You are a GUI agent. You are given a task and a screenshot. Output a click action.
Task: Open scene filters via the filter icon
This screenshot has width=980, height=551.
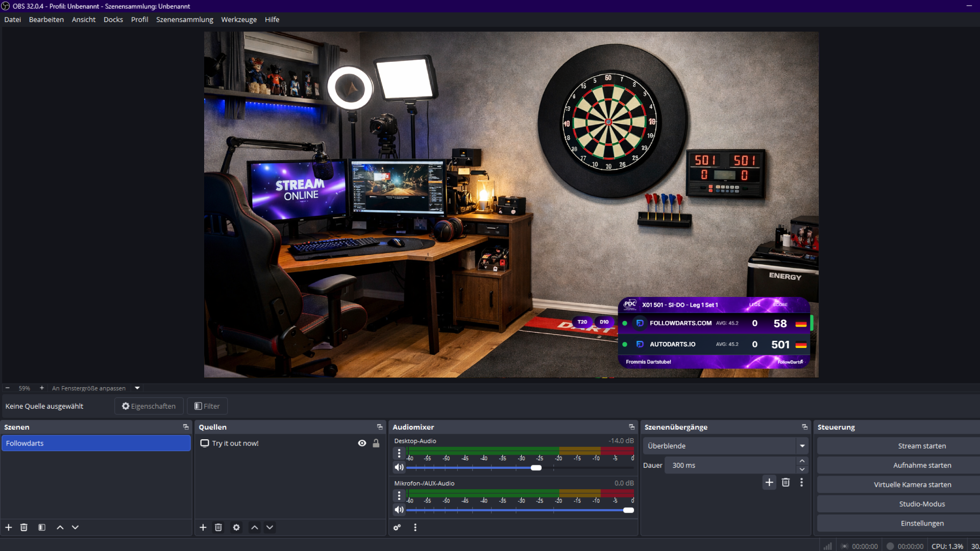tap(41, 528)
